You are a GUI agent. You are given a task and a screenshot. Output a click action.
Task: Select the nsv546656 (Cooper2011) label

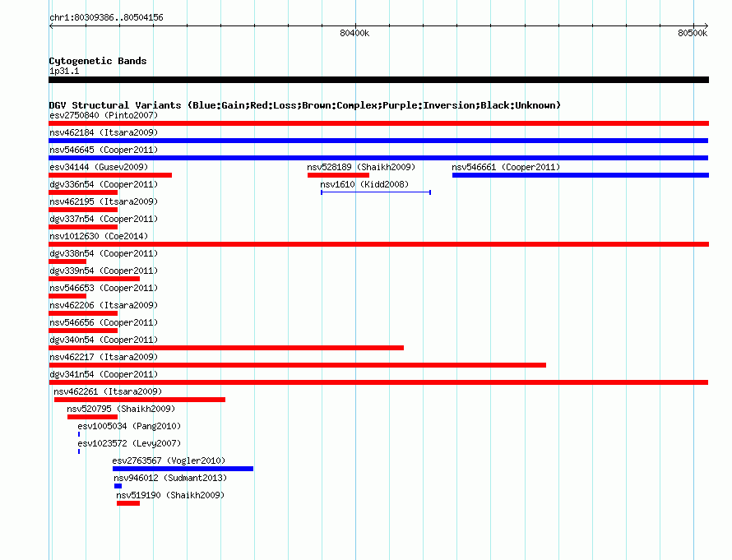[x=104, y=322]
